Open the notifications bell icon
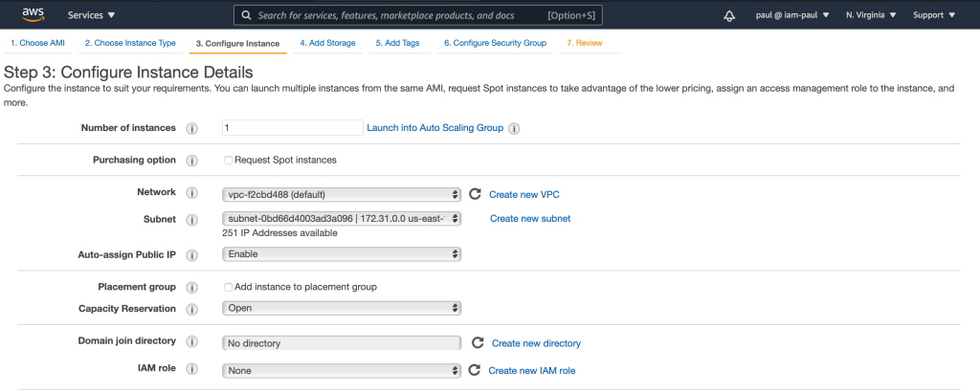Screen dimensions: 980x391 pos(730,16)
